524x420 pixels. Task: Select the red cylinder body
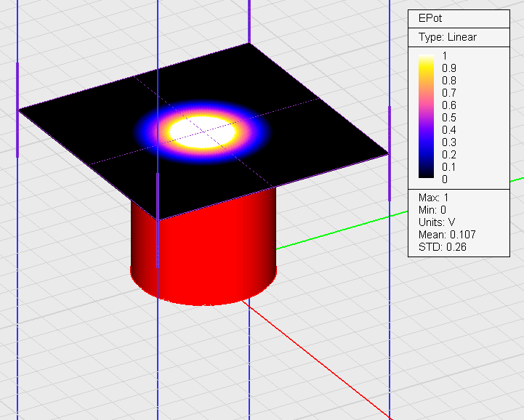tap(203, 247)
